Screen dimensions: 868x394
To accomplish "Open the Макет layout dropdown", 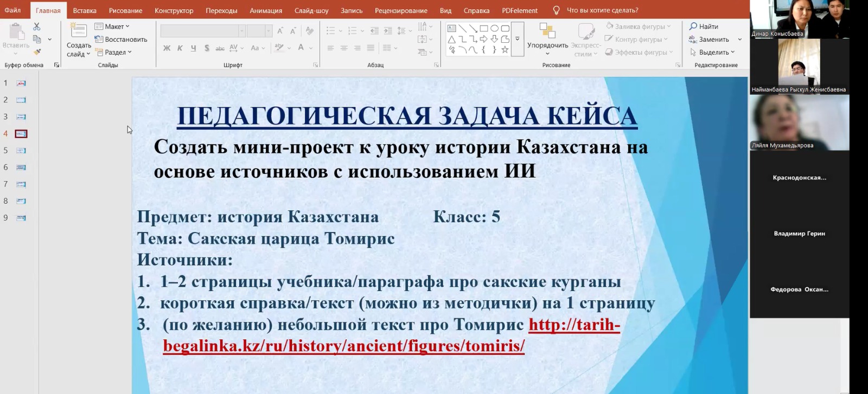I will (x=113, y=27).
